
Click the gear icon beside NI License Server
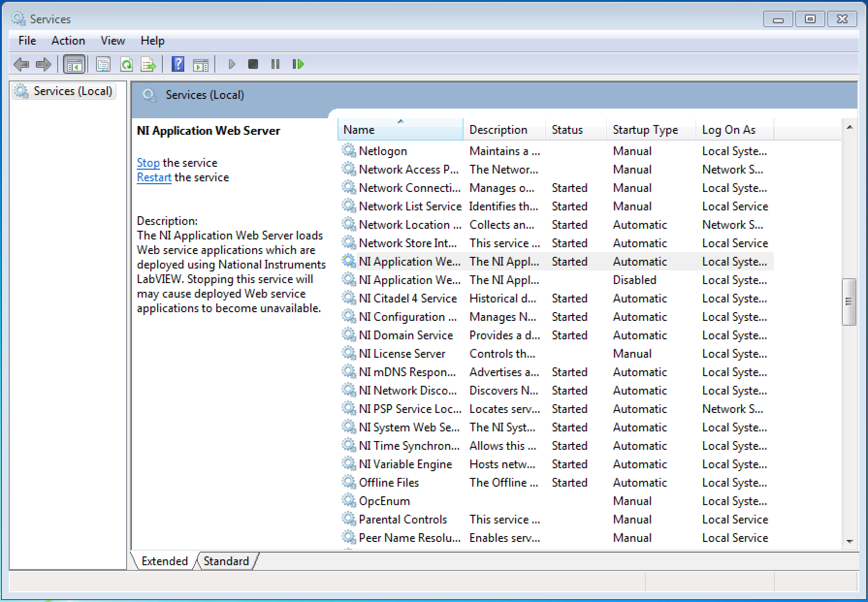349,353
